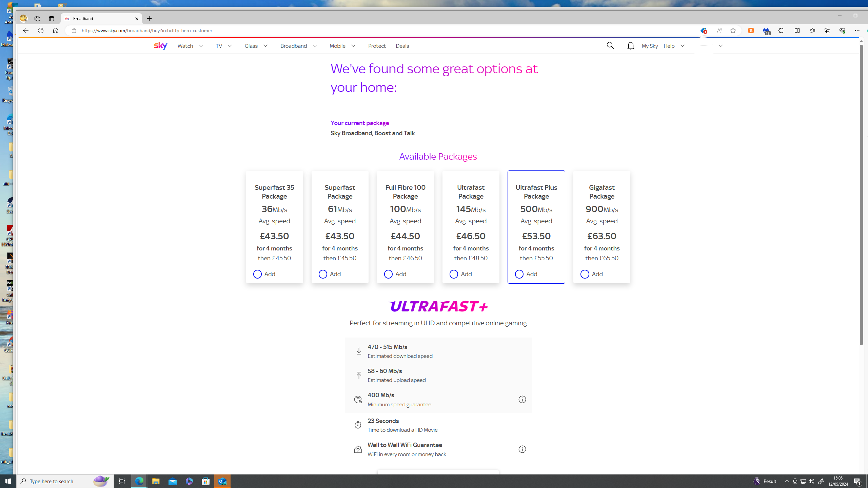Add this page to favorites star icon

[x=733, y=30]
